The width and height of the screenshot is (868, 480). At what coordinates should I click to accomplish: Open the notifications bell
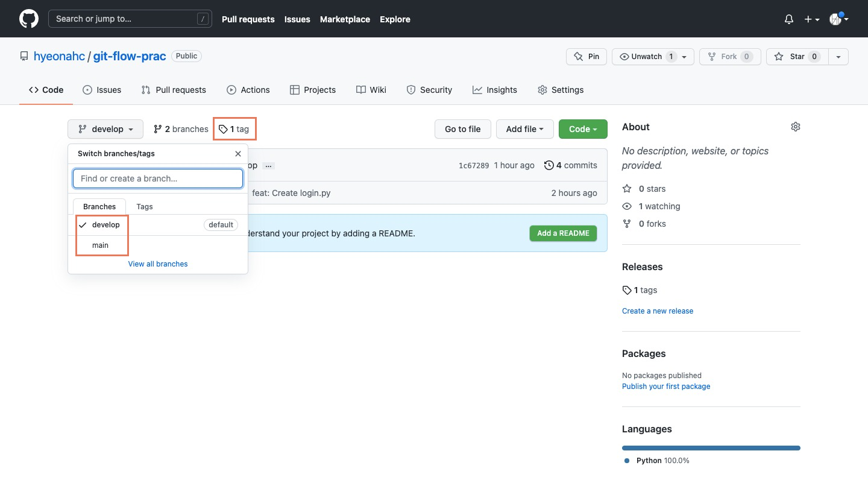tap(789, 19)
